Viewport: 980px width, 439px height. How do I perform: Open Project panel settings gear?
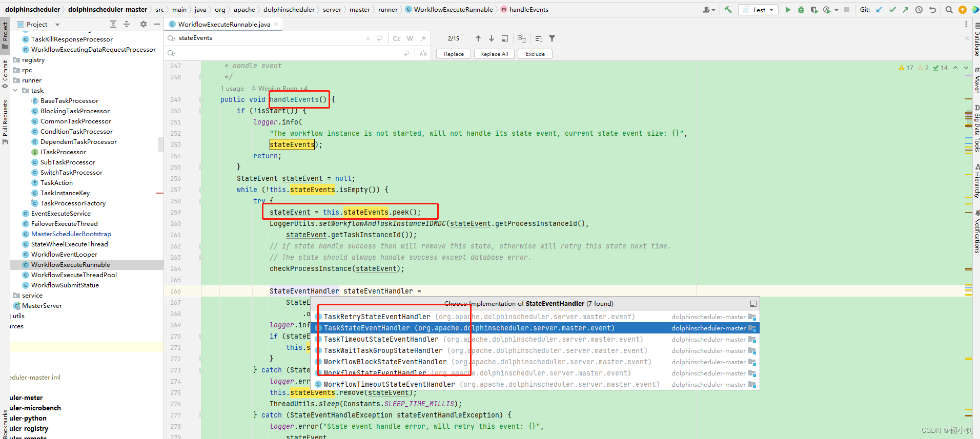click(144, 24)
